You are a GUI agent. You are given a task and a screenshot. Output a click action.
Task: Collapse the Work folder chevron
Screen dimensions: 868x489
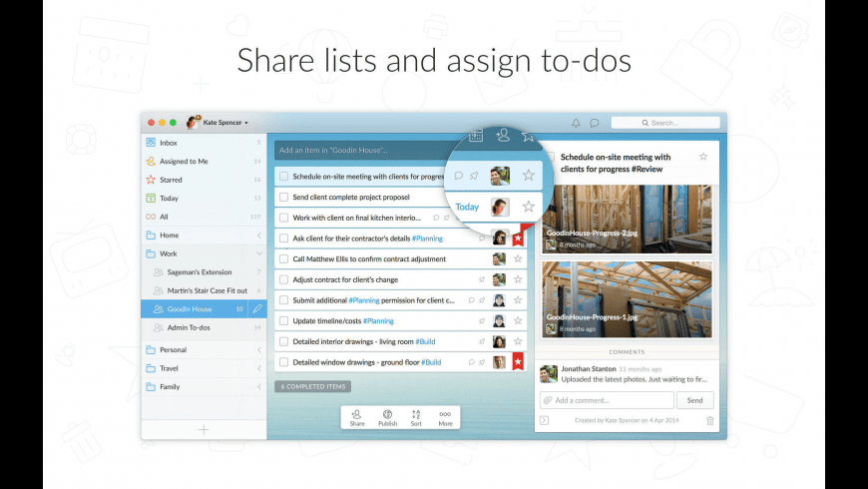(258, 253)
